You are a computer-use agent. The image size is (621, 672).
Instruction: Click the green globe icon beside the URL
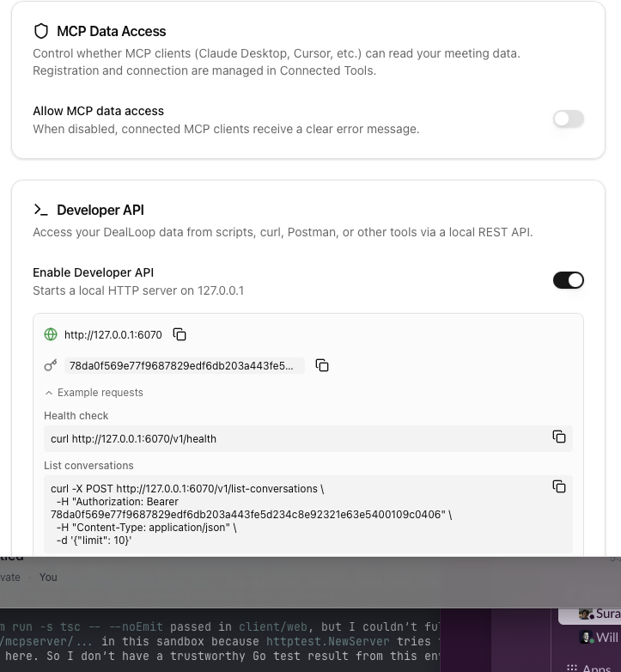pyautogui.click(x=51, y=334)
